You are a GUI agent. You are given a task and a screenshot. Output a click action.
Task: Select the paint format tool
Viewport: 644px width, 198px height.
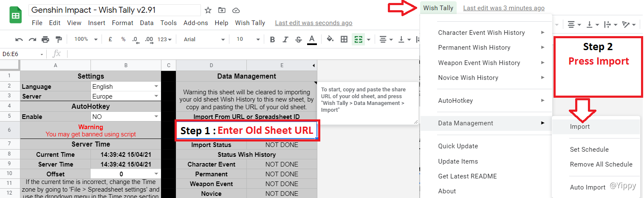[59, 40]
